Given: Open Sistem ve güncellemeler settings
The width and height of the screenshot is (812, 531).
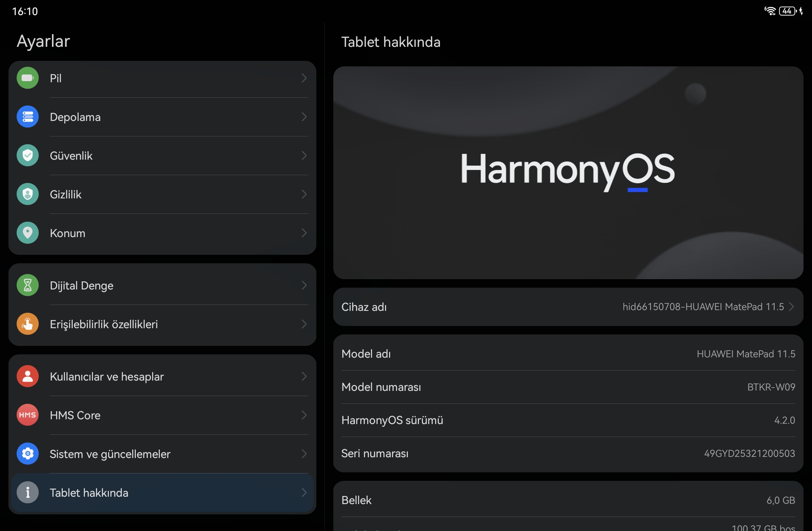Looking at the screenshot, I should tap(162, 454).
